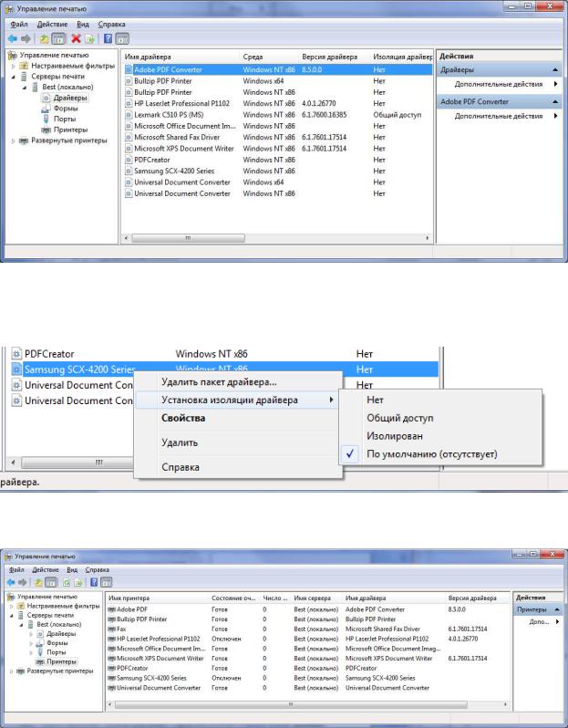Image resolution: width=568 pixels, height=728 pixels.
Task: Click version cell '6.1.7600.16385'
Action: (324, 115)
